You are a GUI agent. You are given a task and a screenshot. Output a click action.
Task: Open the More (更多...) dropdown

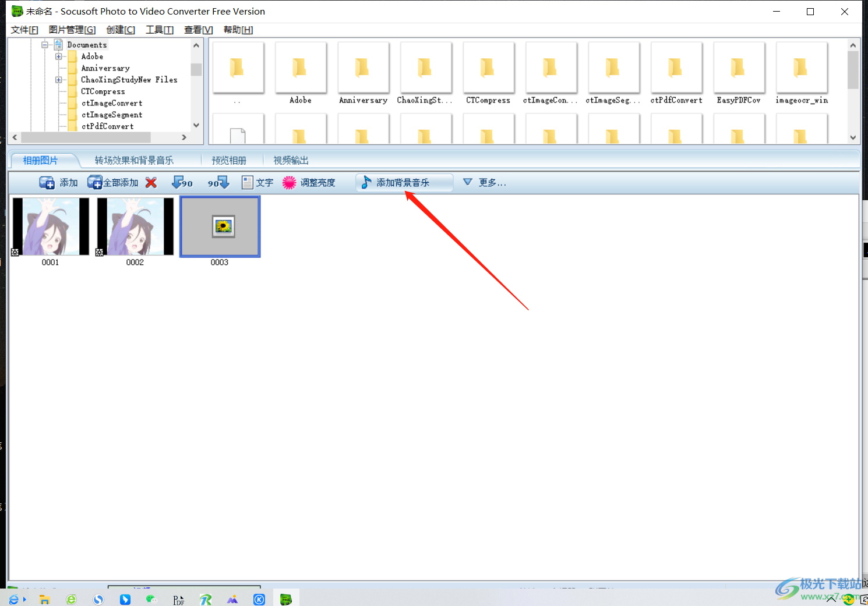[x=485, y=183]
